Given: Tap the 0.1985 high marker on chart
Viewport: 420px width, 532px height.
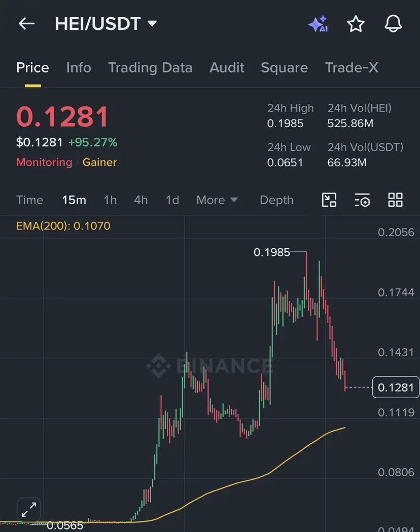Looking at the screenshot, I should (x=272, y=252).
